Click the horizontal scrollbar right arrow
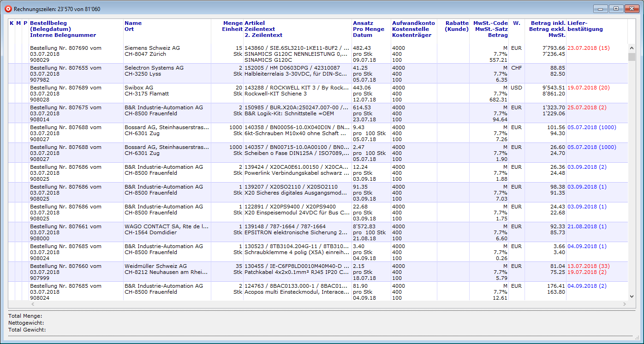The image size is (644, 344). pos(625,304)
